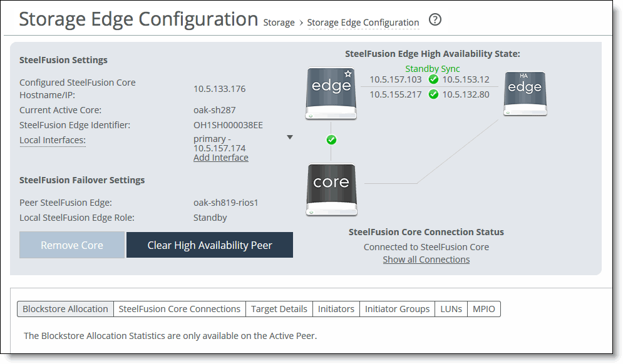Open Show all Connections
This screenshot has height=364, width=623.
point(426,259)
